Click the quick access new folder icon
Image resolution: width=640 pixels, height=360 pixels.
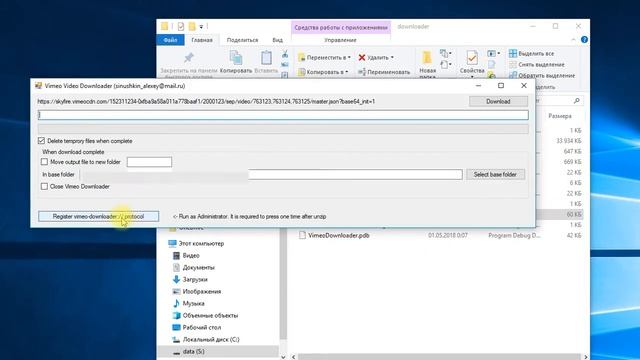pos(191,27)
